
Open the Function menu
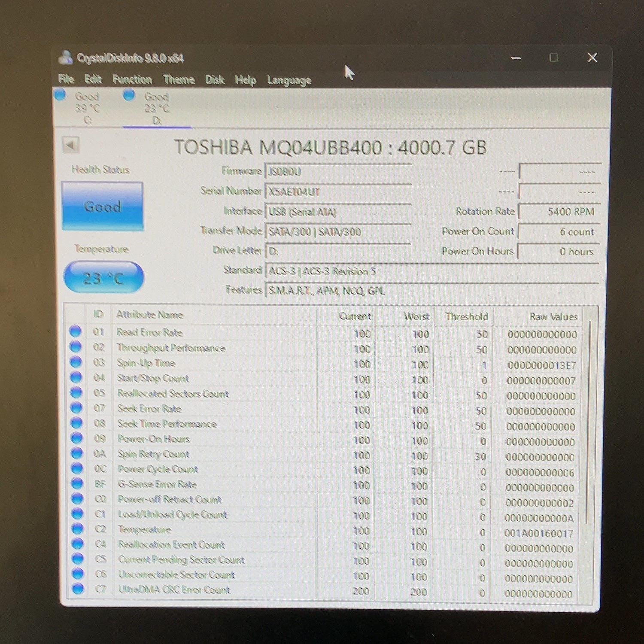[132, 79]
